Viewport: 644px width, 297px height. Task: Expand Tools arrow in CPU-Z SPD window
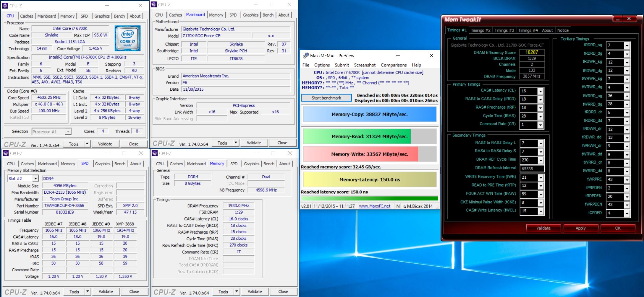tap(88, 291)
